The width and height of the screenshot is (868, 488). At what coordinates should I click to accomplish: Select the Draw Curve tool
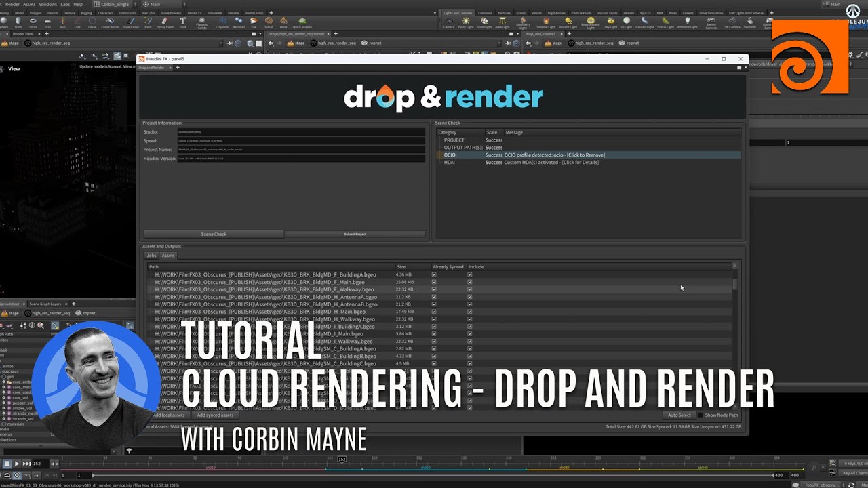[x=130, y=22]
